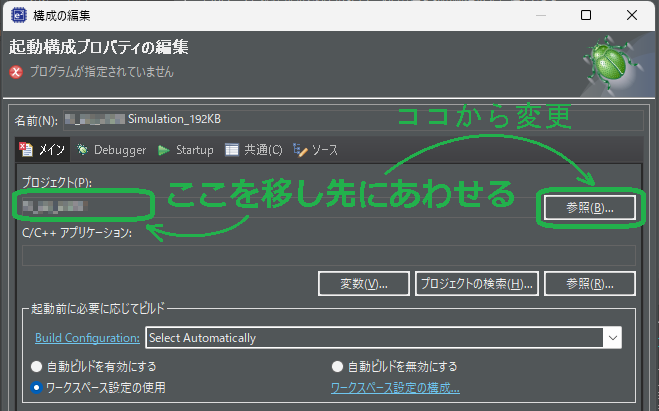Open the Build Configuration link
The width and height of the screenshot is (659, 411).
[x=87, y=338]
